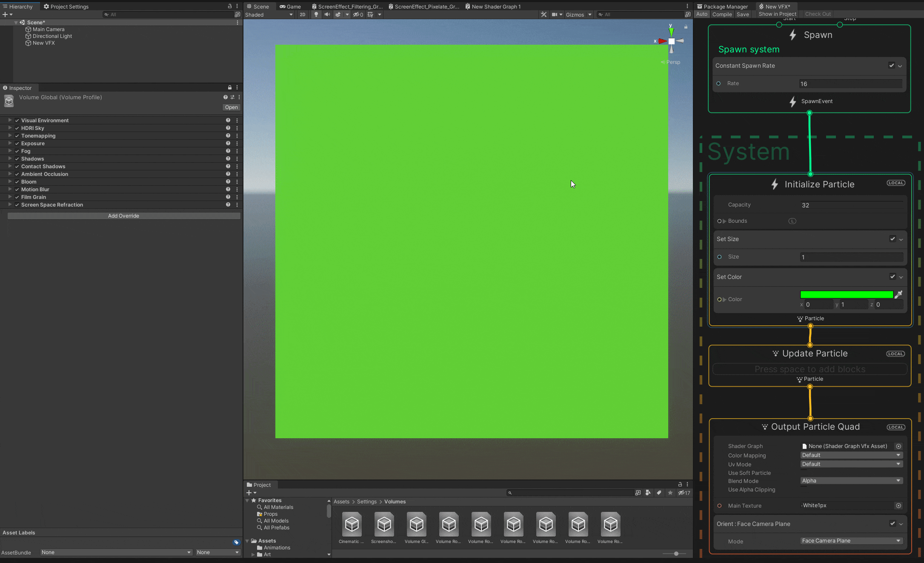This screenshot has height=563, width=924.
Task: Open hierarchy create plus menu
Action: (x=7, y=14)
